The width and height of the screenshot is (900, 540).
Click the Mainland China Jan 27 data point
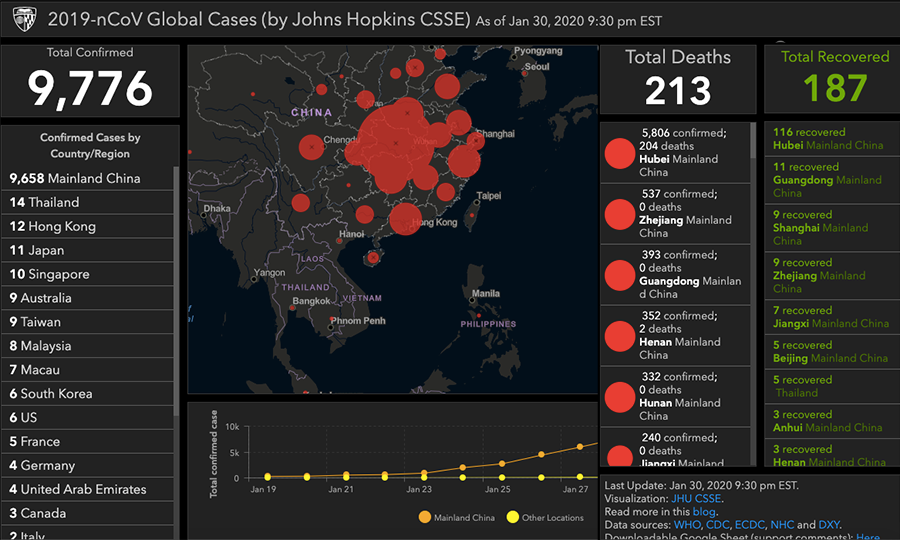[580, 446]
